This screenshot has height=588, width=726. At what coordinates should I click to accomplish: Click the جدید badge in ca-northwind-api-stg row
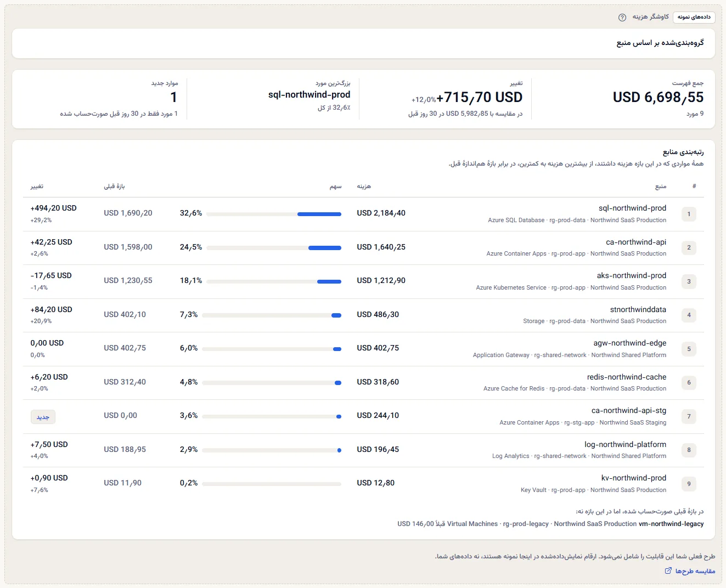coord(43,417)
